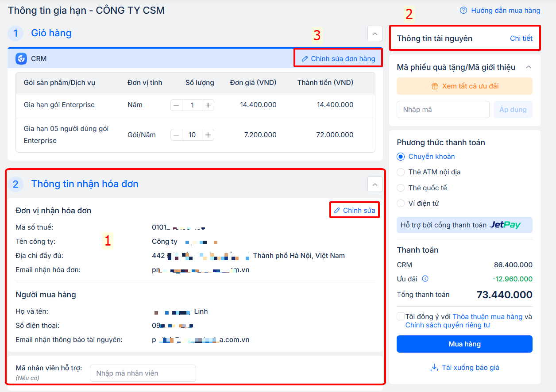Viewport: 556px width, 392px height.
Task: Decrease quantity of 05 người dùng package
Action: tap(177, 135)
